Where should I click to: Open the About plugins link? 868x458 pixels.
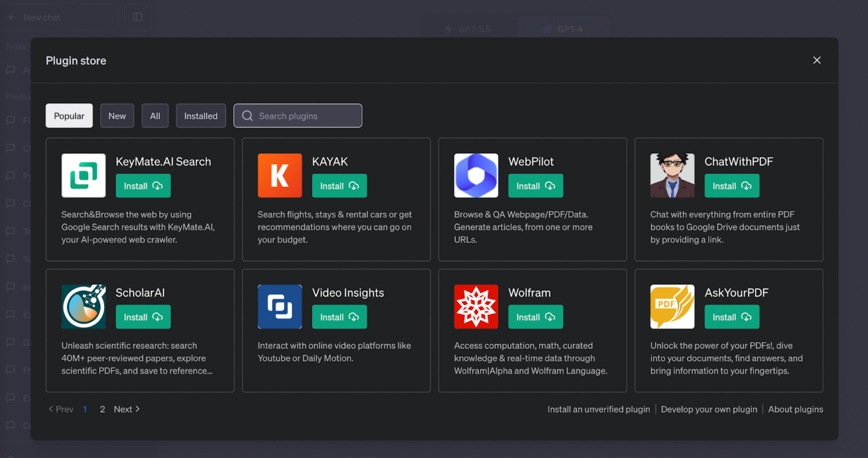pyautogui.click(x=796, y=409)
